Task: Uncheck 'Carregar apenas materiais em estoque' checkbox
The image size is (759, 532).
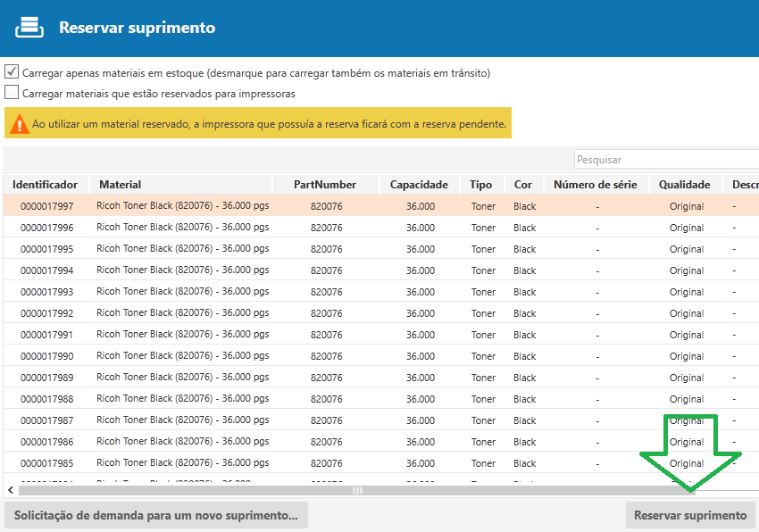Action: (x=12, y=72)
